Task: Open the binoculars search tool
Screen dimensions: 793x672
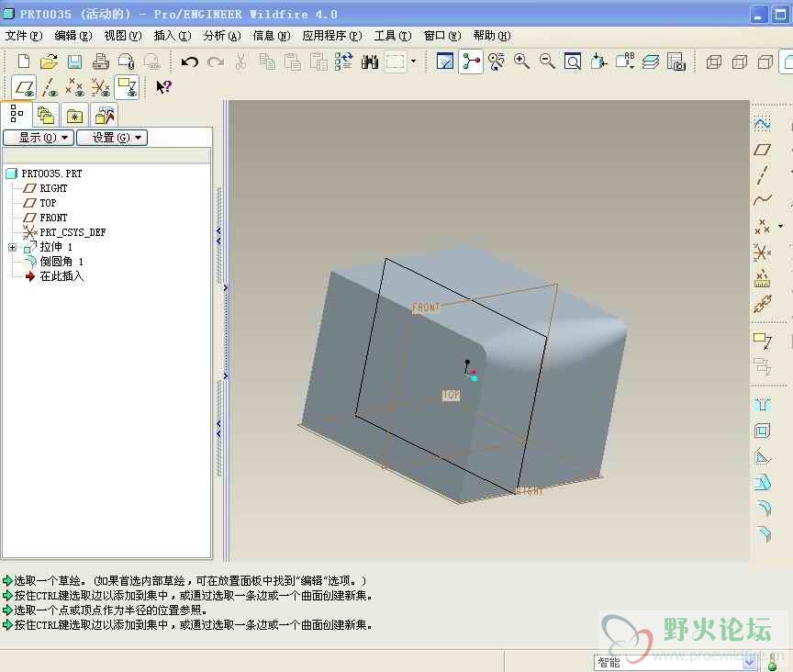Action: click(370, 62)
